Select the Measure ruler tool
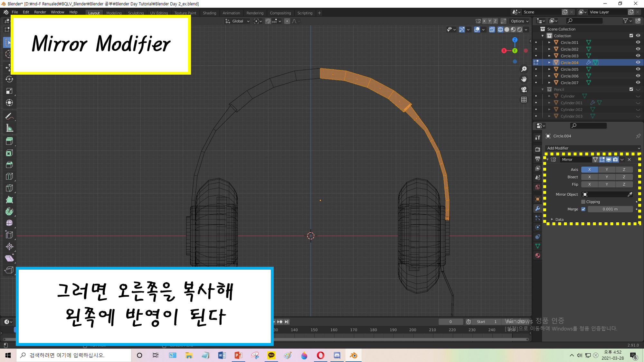Screen dimensions: 644x362 pyautogui.click(x=9, y=128)
